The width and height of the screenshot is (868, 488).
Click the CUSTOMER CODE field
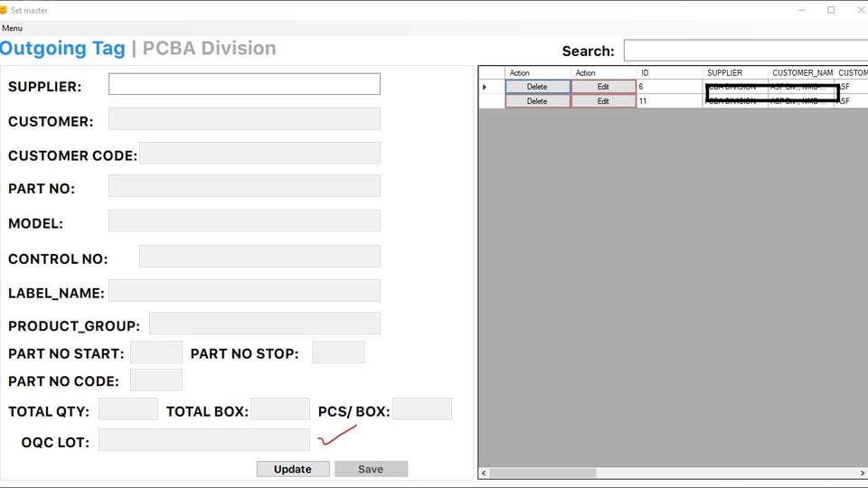(x=259, y=153)
